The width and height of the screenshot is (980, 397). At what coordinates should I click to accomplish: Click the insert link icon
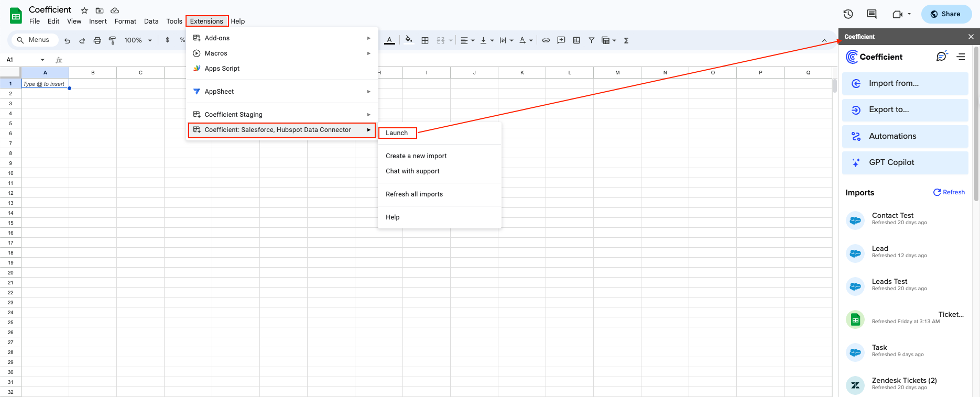[x=546, y=40]
